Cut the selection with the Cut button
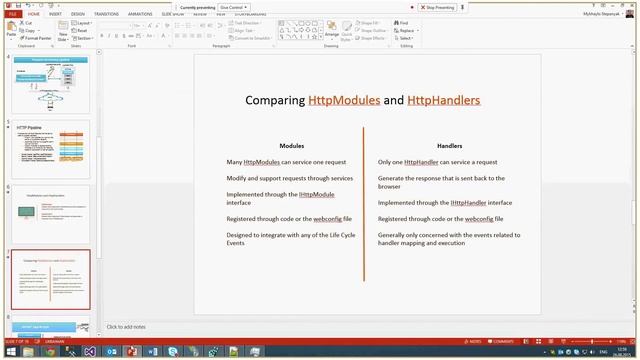The height and width of the screenshot is (360, 640). pyautogui.click(x=26, y=23)
